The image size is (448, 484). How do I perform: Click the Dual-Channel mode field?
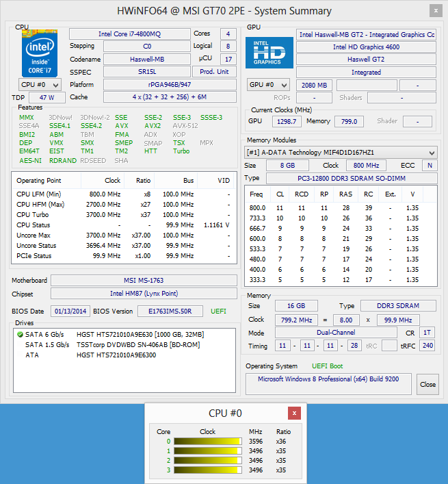(x=336, y=333)
